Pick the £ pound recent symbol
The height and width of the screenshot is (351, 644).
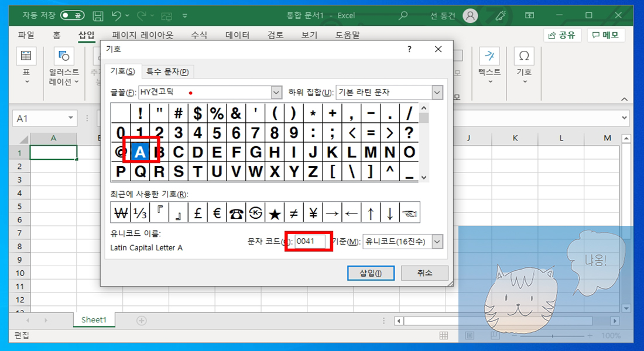pyautogui.click(x=197, y=213)
